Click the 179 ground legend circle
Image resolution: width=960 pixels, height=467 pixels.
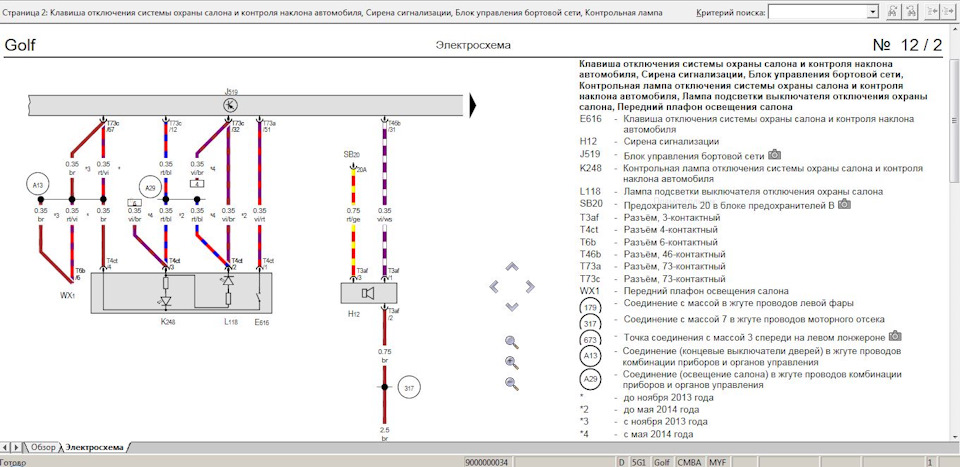pos(590,307)
